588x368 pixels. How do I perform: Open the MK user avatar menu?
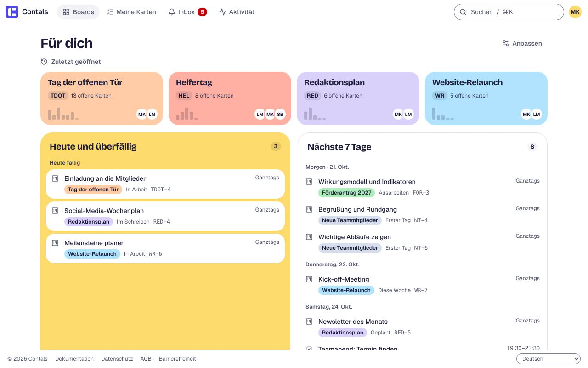click(x=575, y=12)
